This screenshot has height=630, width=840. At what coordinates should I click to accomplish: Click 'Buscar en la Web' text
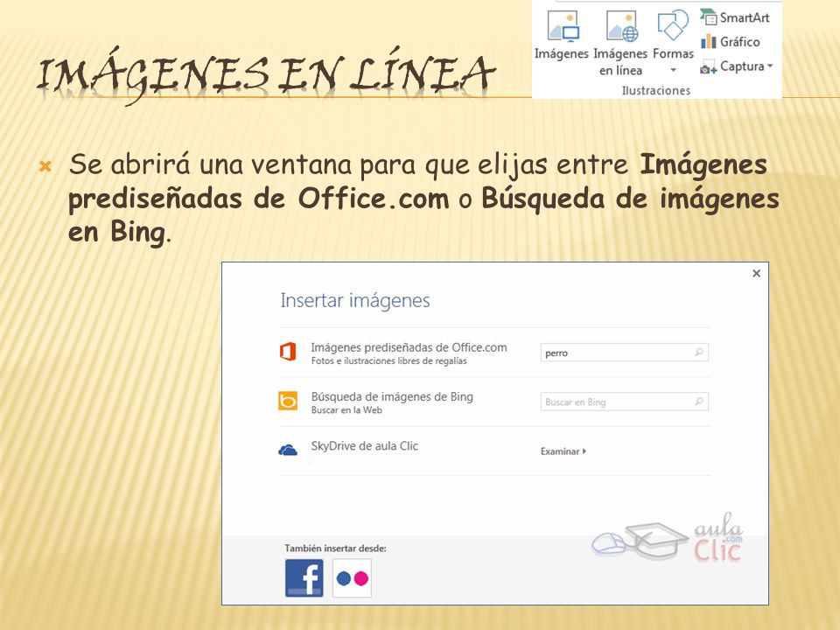tap(346, 410)
